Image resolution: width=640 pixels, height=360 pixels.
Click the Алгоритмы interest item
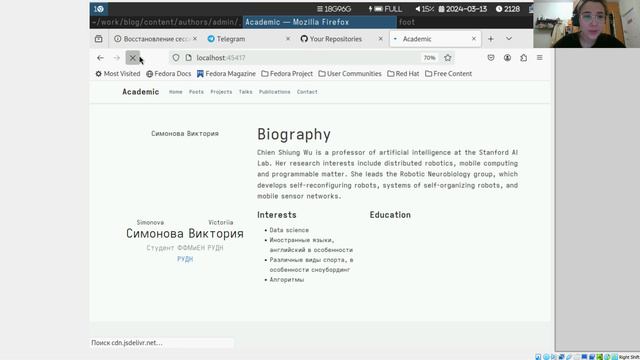coord(287,280)
